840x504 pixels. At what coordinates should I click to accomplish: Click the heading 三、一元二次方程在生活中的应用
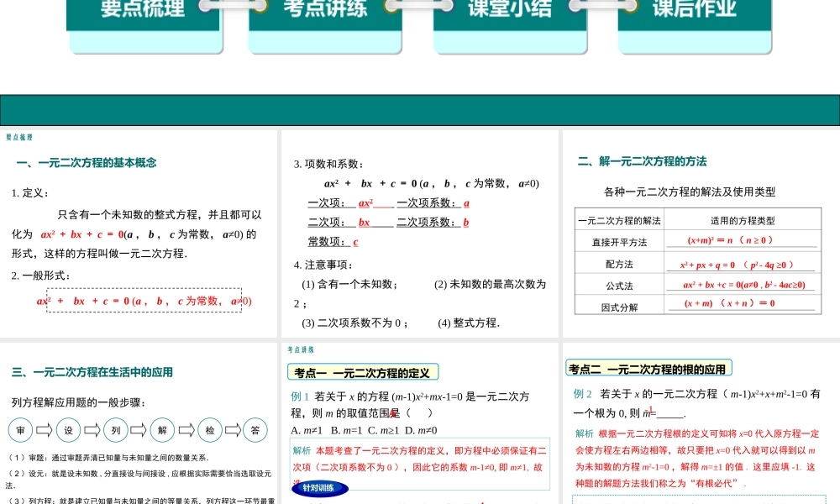coord(92,372)
